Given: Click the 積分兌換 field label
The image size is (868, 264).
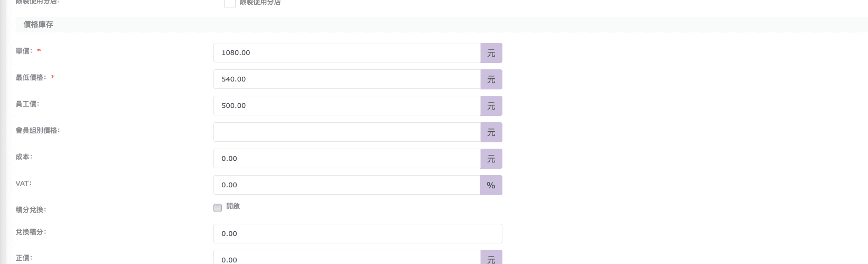Looking at the screenshot, I should pyautogui.click(x=31, y=210).
